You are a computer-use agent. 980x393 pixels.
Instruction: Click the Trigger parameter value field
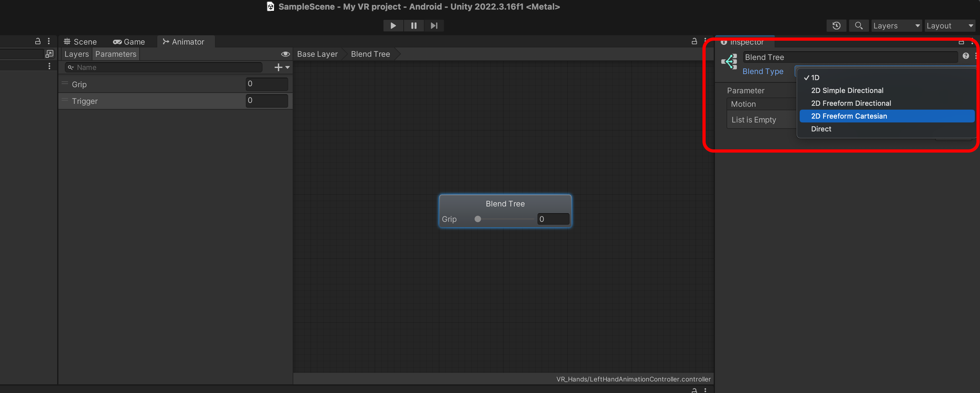pos(266,101)
